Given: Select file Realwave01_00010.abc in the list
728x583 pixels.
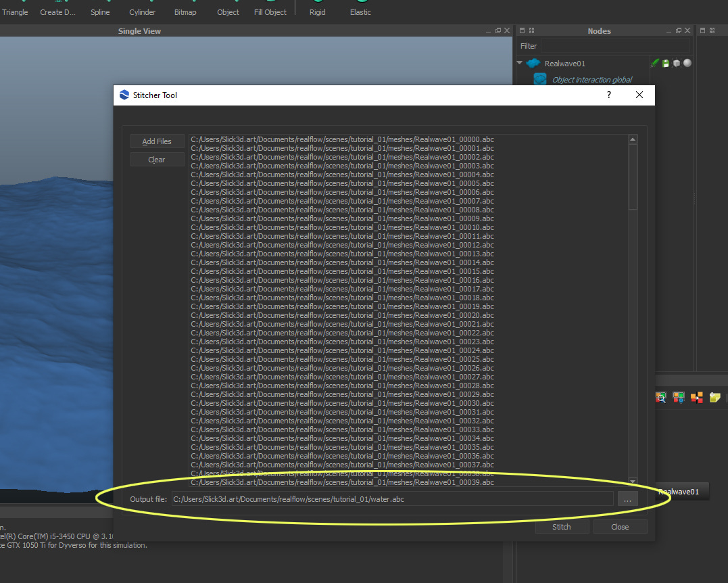Looking at the screenshot, I should pos(342,227).
